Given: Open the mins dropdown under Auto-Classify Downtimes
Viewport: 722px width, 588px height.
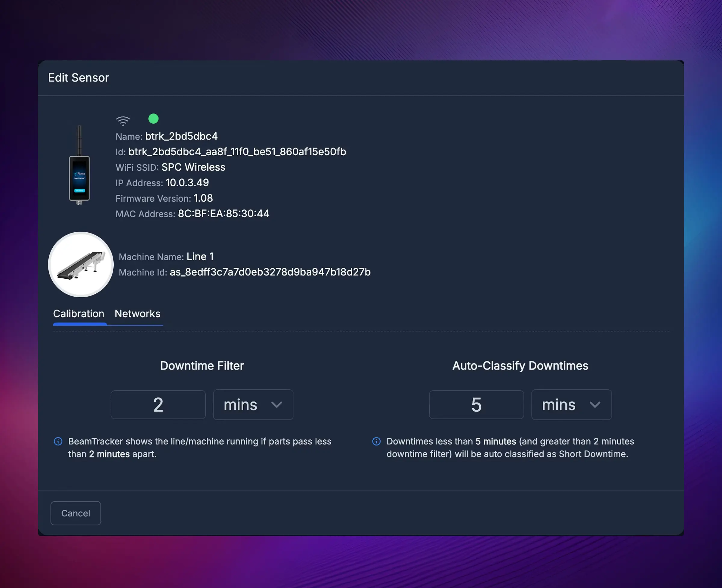Looking at the screenshot, I should 571,404.
